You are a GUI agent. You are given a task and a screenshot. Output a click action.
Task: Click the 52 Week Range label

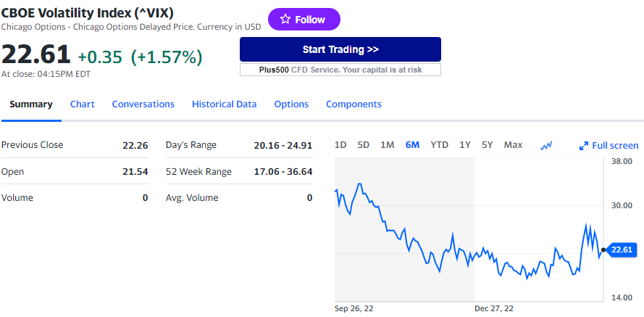198,171
